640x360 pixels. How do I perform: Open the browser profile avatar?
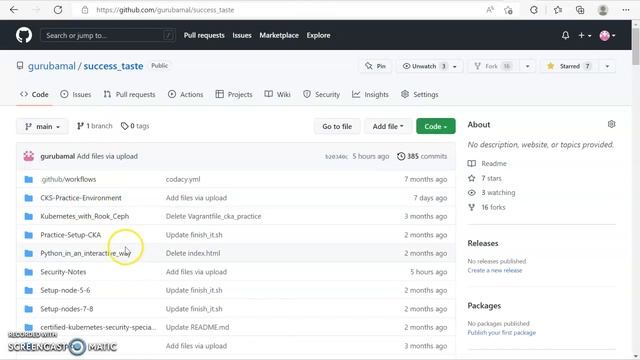603,10
